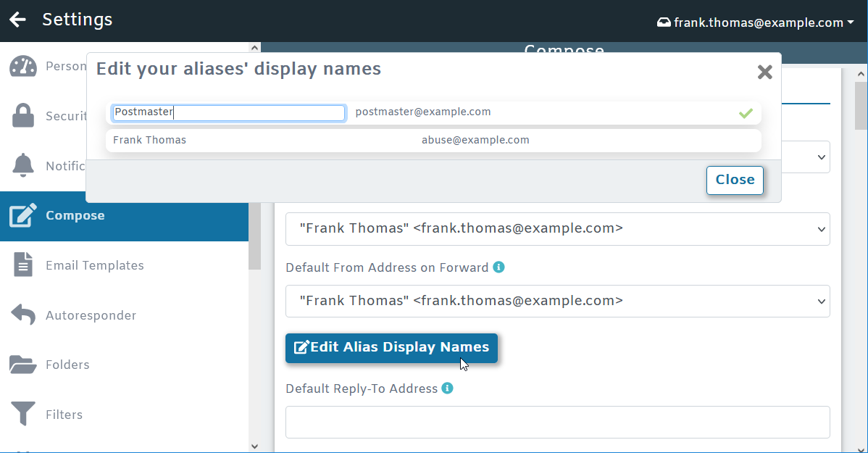
Task: Click the Postmaster display name text field
Action: 228,112
